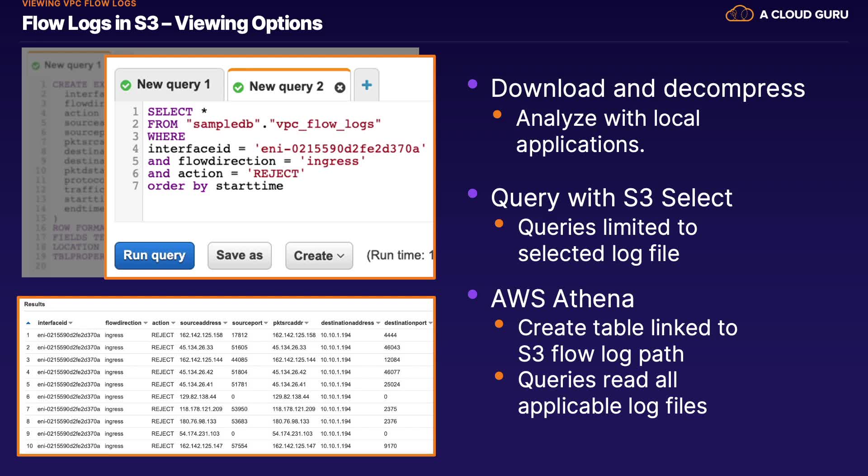Open the flowdirection column dropdown arrow

coord(146,323)
